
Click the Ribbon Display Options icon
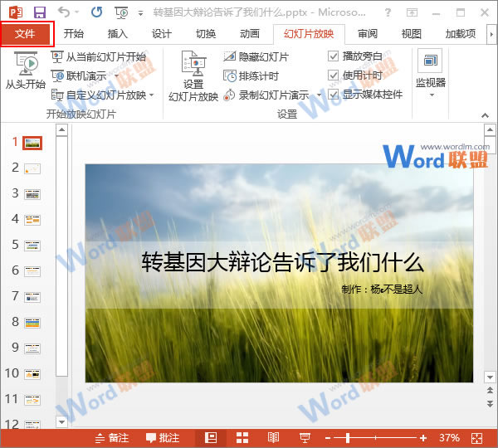click(413, 12)
